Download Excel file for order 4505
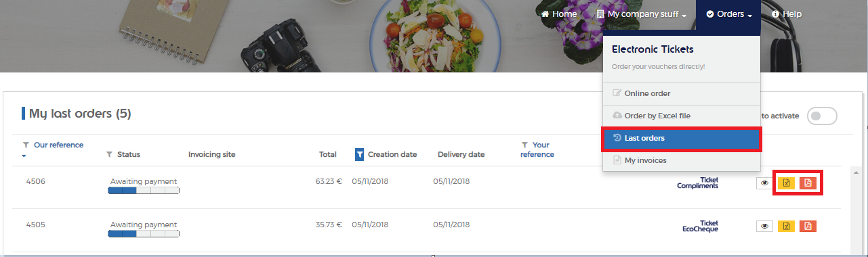This screenshot has width=868, height=257. pyautogui.click(x=786, y=227)
